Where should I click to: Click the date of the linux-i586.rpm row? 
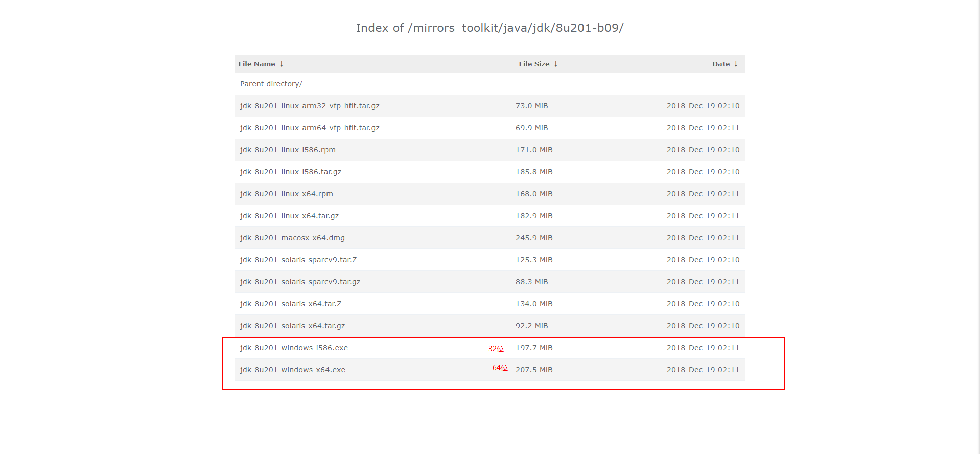(x=703, y=150)
